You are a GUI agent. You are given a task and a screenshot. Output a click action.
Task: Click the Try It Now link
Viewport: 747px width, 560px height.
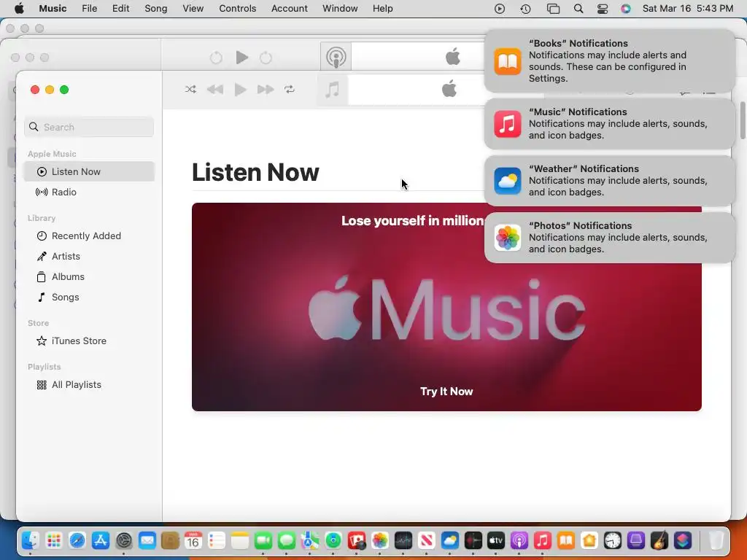pos(446,392)
